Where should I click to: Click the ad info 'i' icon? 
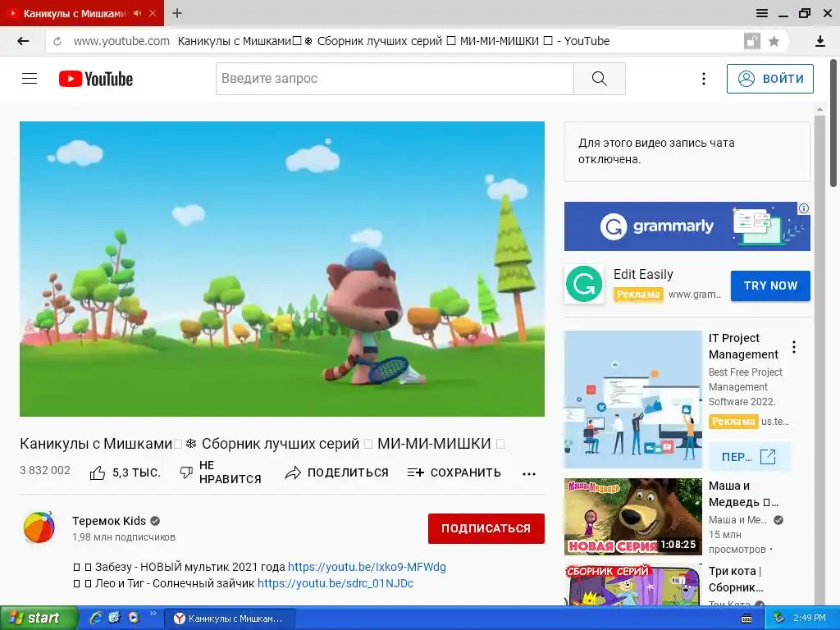click(804, 208)
